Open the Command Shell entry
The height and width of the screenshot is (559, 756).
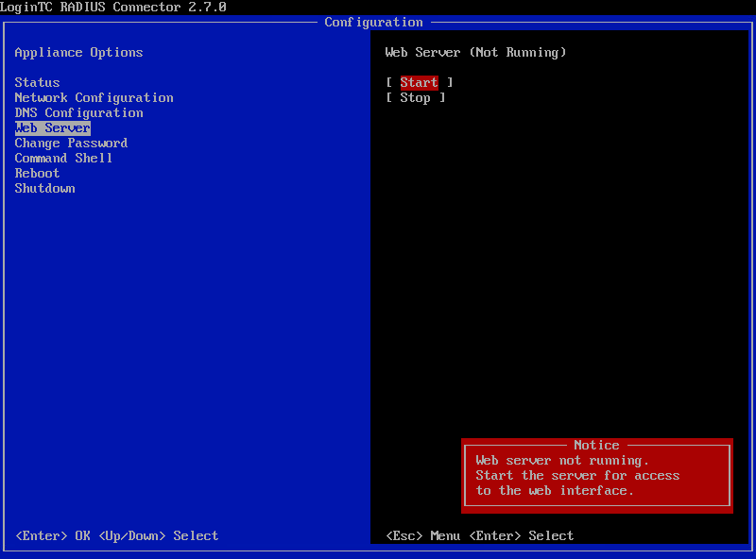tap(63, 158)
